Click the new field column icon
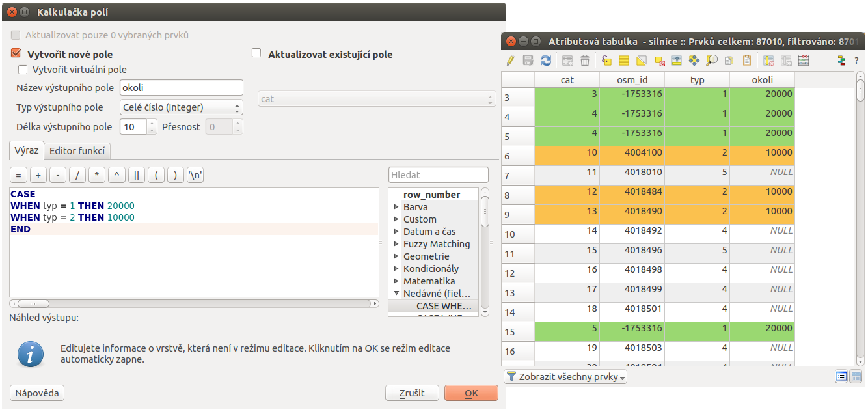Screen dimensions: 868x414 click(786, 61)
